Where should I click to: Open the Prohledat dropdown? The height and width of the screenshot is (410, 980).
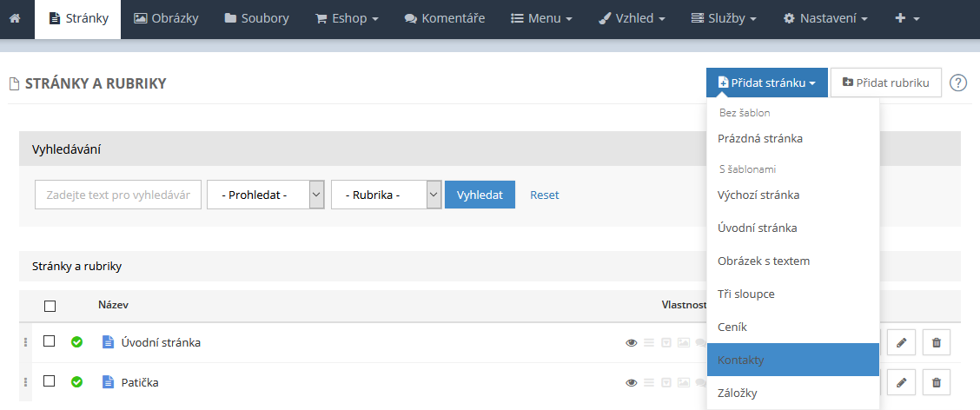(265, 195)
